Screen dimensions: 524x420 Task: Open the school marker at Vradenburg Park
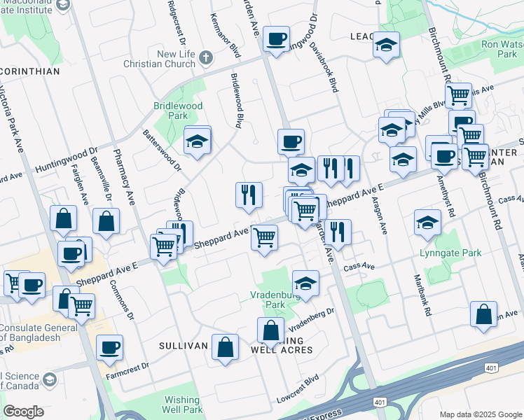pos(305,283)
